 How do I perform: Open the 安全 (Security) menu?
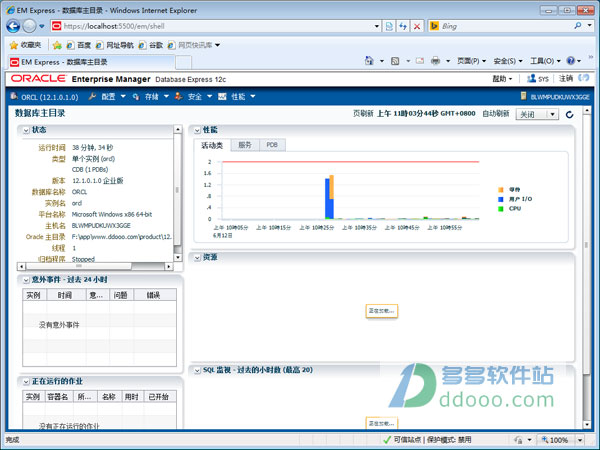point(194,97)
